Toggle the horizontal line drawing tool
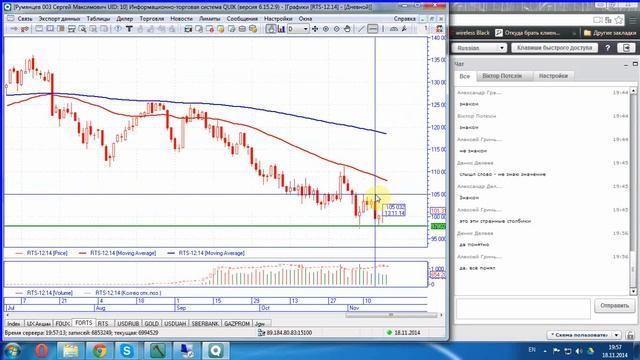The image size is (640, 360). 372,29
